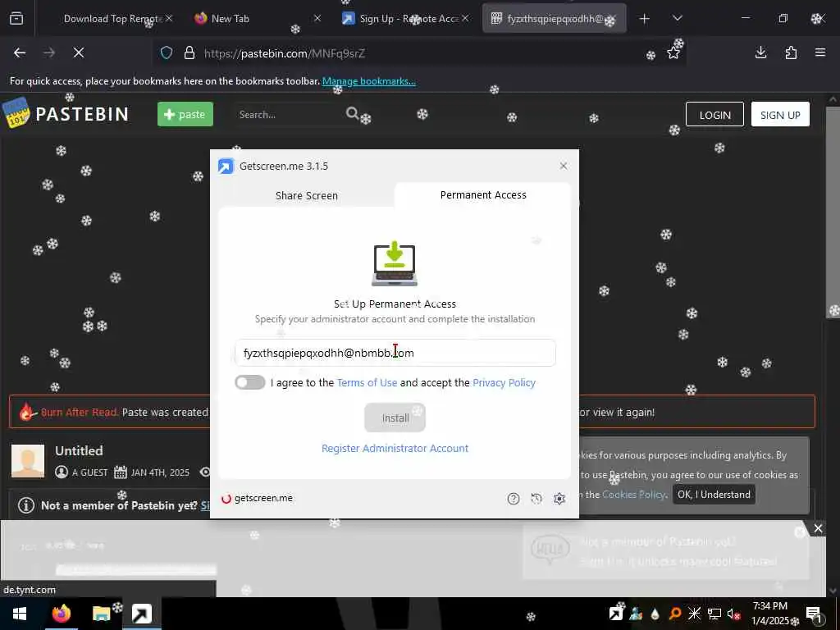Create a new paste with green button
This screenshot has height=630, width=840.
pos(185,114)
